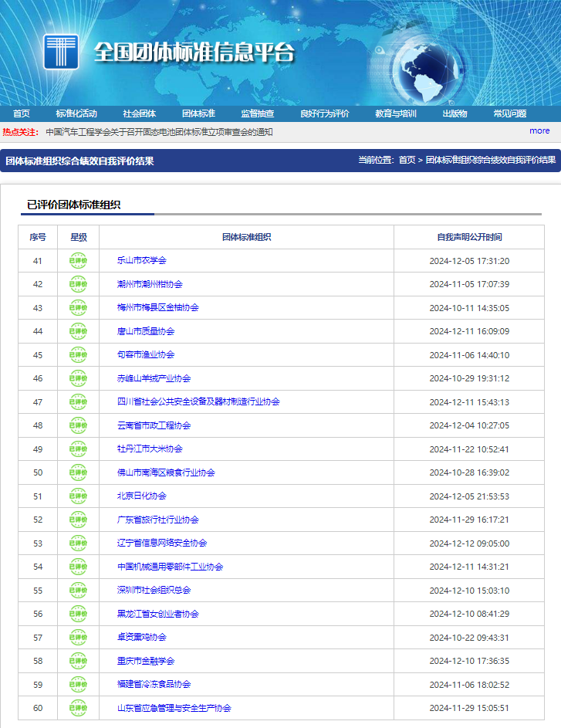Viewport: 561px width, 728px height.
Task: Open the 卓资熏鸡协会 link
Action: click(x=141, y=637)
